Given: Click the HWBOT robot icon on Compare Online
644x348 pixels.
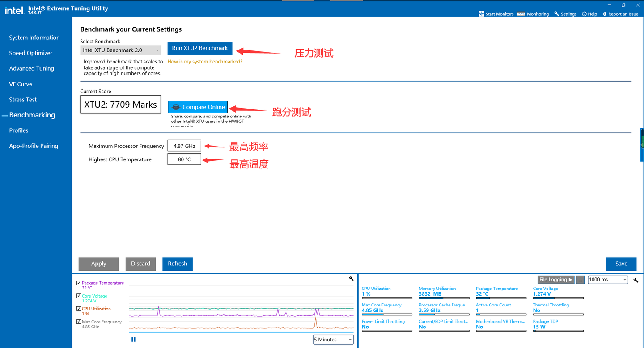Looking at the screenshot, I should [x=176, y=107].
